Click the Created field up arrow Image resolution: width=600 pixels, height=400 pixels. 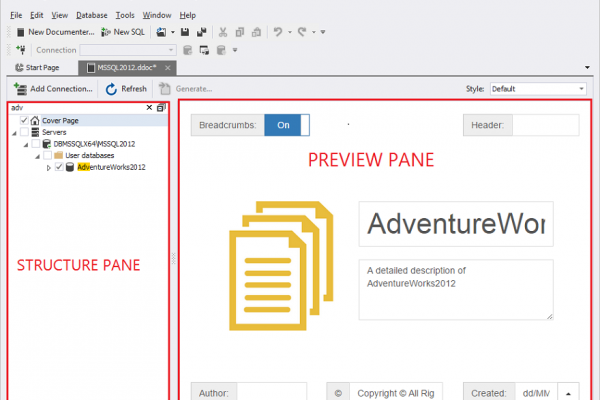click(x=568, y=393)
